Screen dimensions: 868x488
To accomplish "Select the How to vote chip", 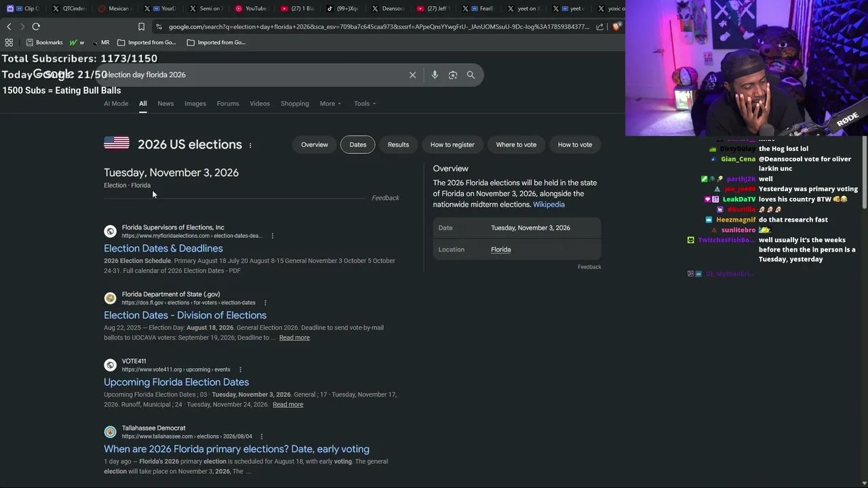I will pyautogui.click(x=575, y=144).
